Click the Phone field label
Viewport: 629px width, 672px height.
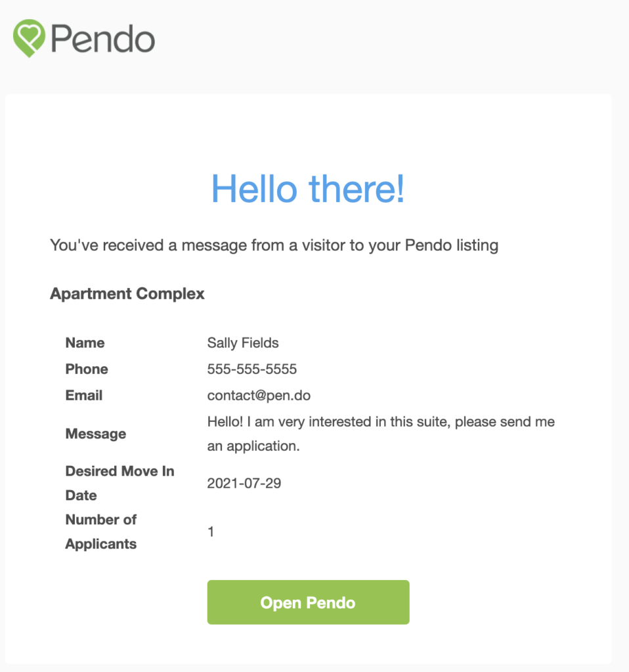point(87,369)
